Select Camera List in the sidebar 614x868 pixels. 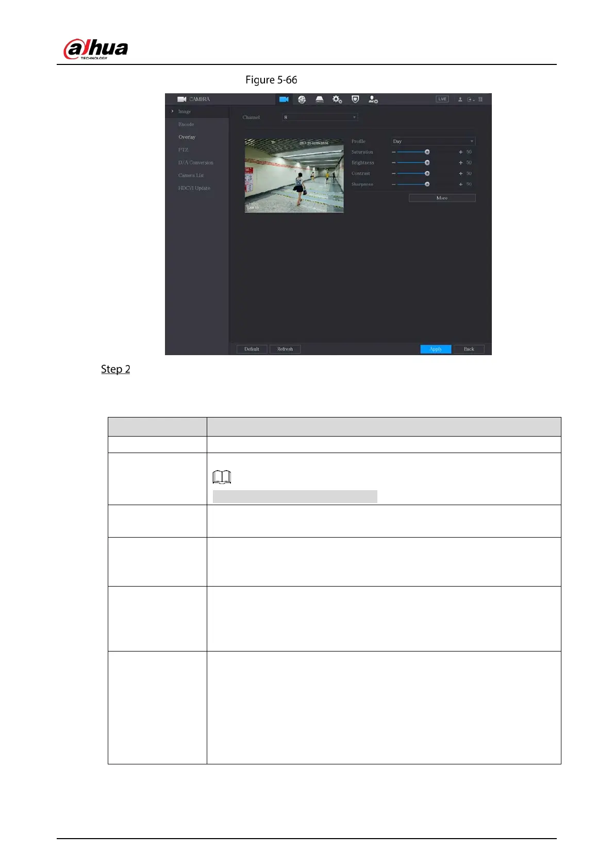pyautogui.click(x=191, y=175)
